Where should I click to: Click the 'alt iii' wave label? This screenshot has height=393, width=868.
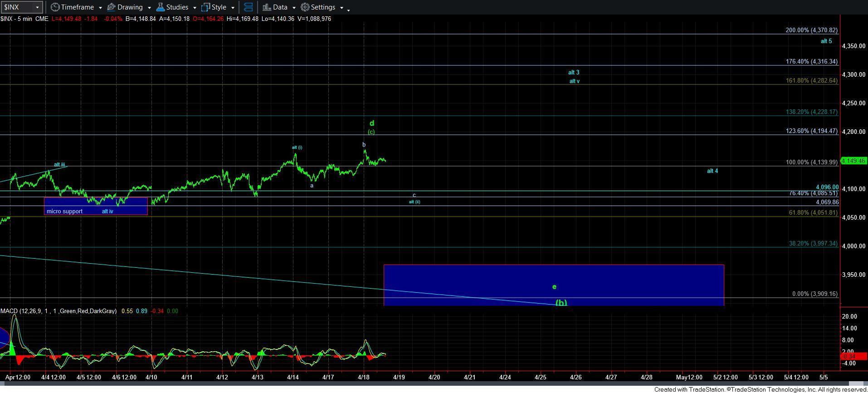[x=59, y=165]
